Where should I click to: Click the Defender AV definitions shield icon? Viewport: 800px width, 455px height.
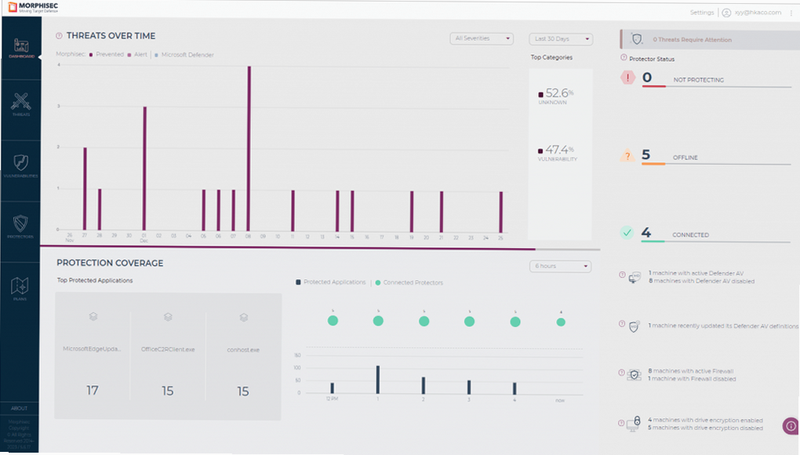(634, 326)
